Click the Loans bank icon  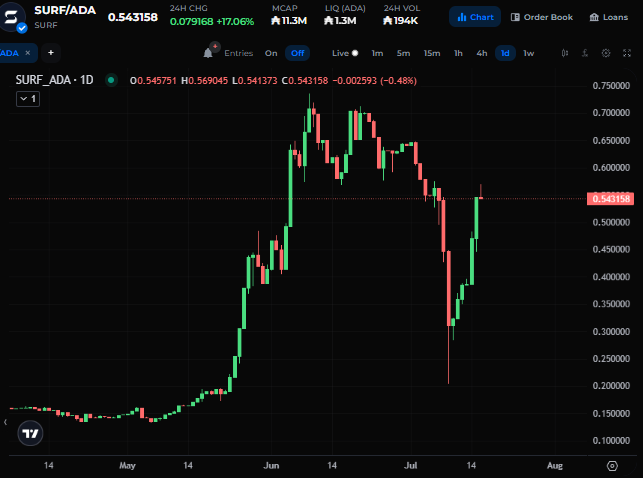(x=594, y=17)
